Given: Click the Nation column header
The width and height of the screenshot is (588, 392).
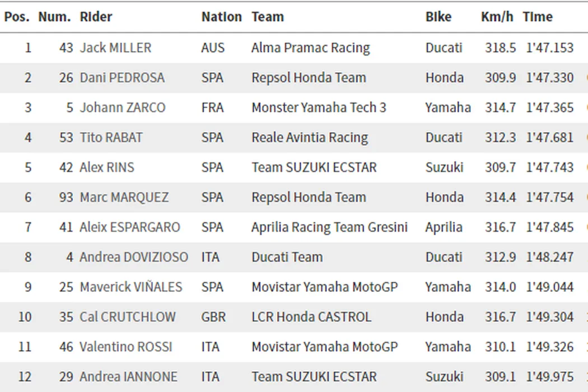Looking at the screenshot, I should click(221, 17).
